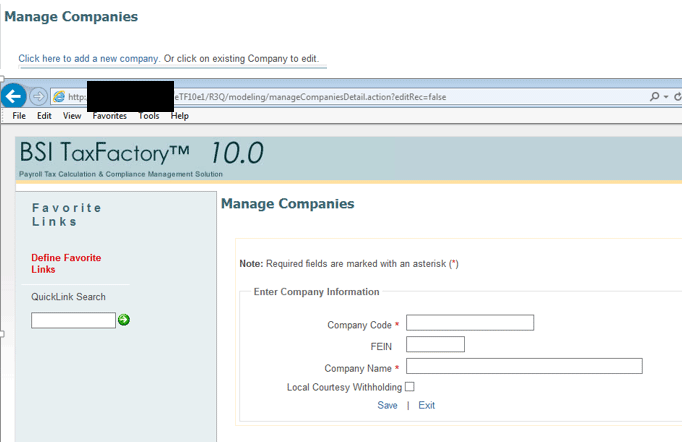Click the 'Note: Required fields' asterisk notice text
The width and height of the screenshot is (682, 442).
(x=349, y=264)
